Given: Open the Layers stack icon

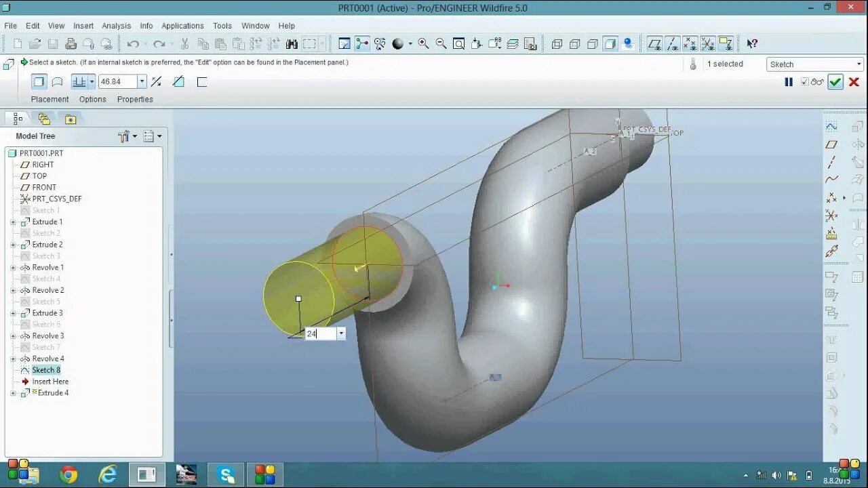Looking at the screenshot, I should point(513,43).
